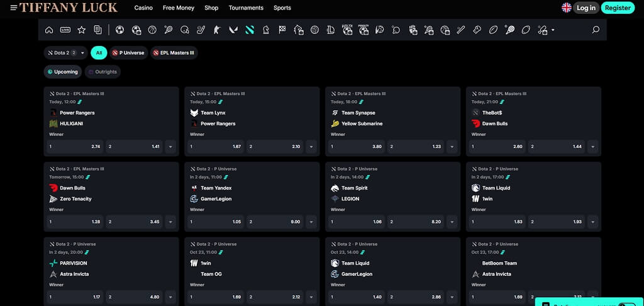644x306 pixels.
Task: Select the football (soccer ball) sport icon
Action: [119, 30]
